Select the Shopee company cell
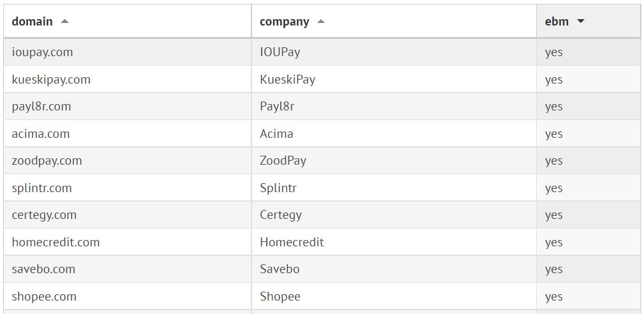Screen dimensions: 644x314 (x=280, y=297)
